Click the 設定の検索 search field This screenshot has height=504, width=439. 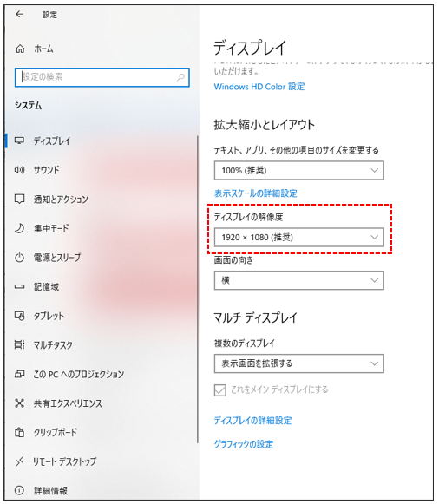point(102,77)
